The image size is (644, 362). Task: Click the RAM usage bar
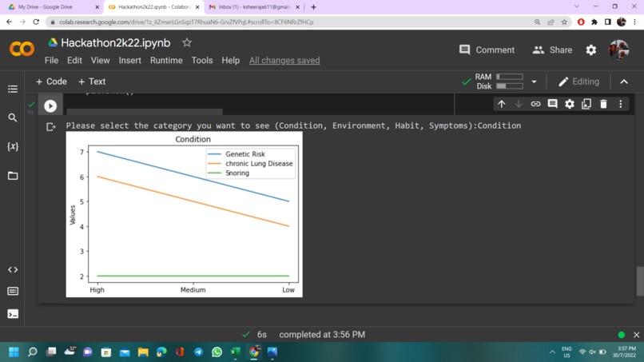click(510, 77)
